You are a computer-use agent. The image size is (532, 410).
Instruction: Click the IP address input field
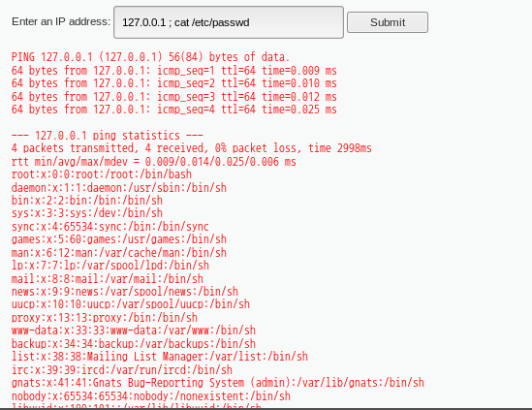(x=229, y=22)
